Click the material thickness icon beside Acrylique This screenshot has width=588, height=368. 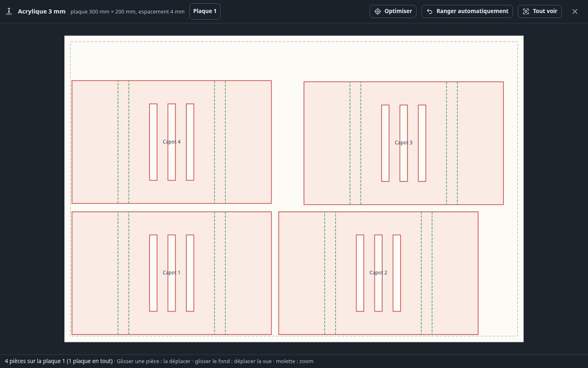pos(9,11)
